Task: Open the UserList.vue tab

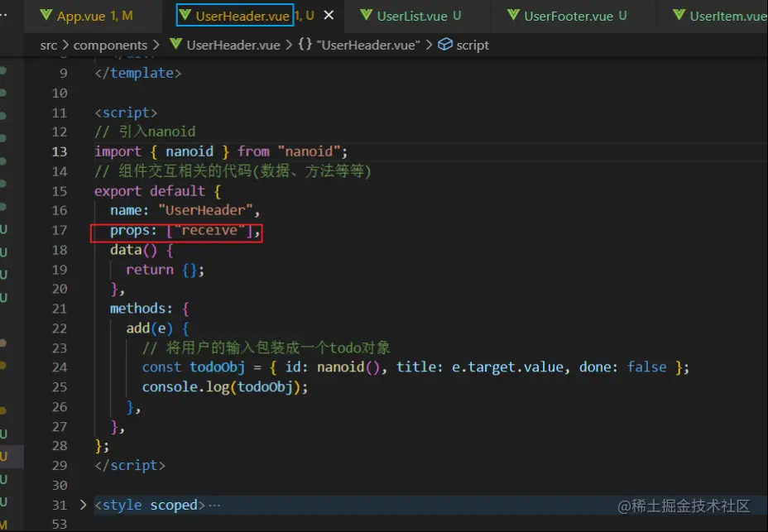Action: point(412,16)
